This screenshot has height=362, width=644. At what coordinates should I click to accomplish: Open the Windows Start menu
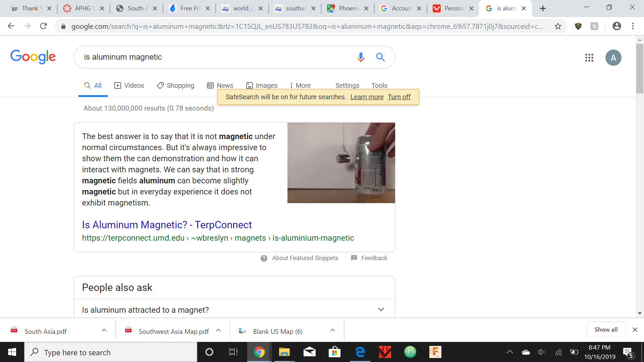tap(12, 352)
